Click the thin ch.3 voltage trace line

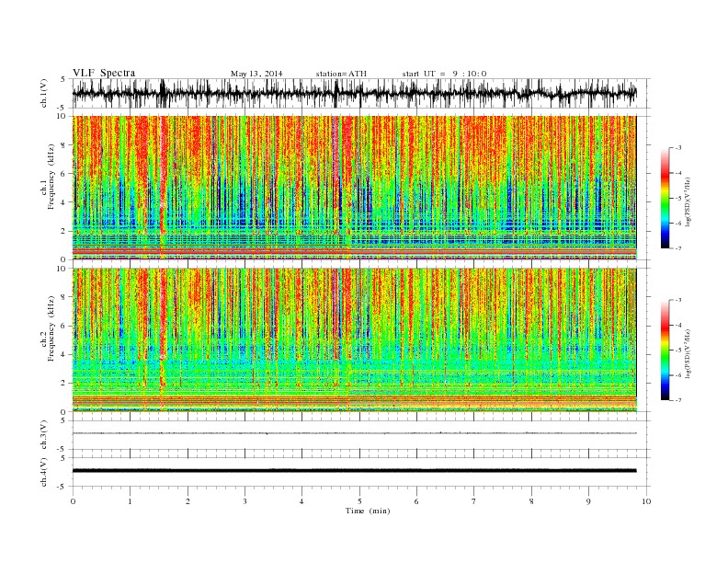354,433
